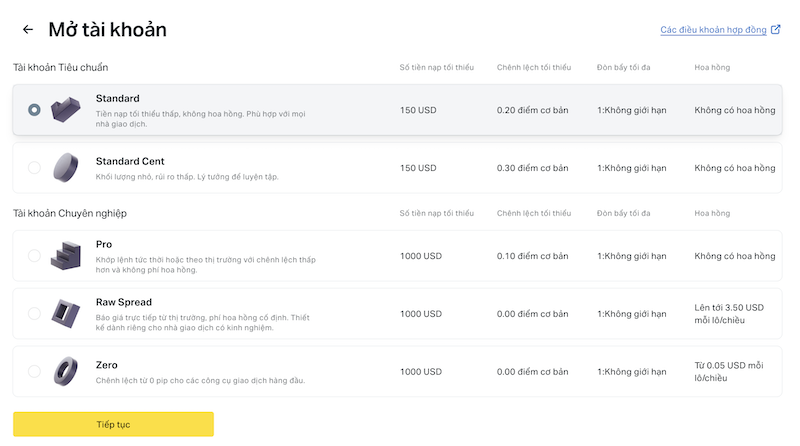This screenshot has height=446, width=800.
Task: Click the 1000 USD deposit in Zero row
Action: point(421,371)
